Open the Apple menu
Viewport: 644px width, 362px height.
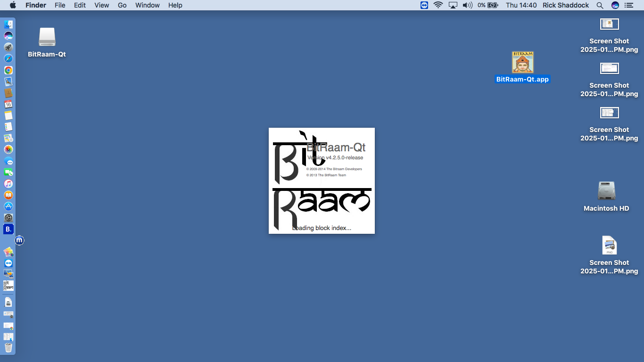click(13, 5)
